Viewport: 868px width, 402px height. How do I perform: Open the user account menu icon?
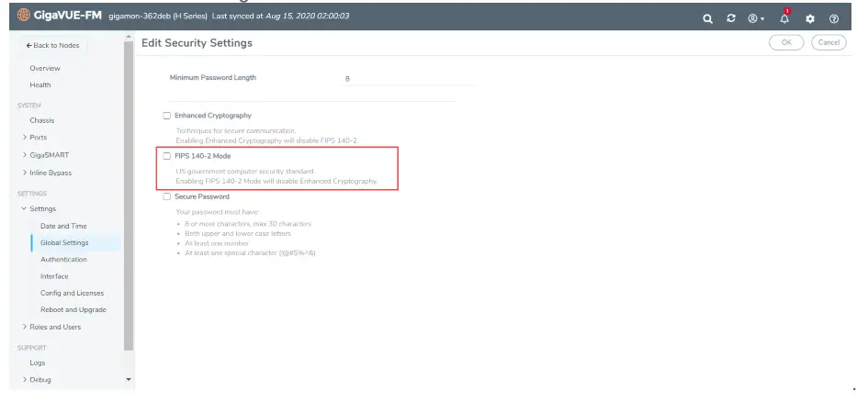(756, 18)
